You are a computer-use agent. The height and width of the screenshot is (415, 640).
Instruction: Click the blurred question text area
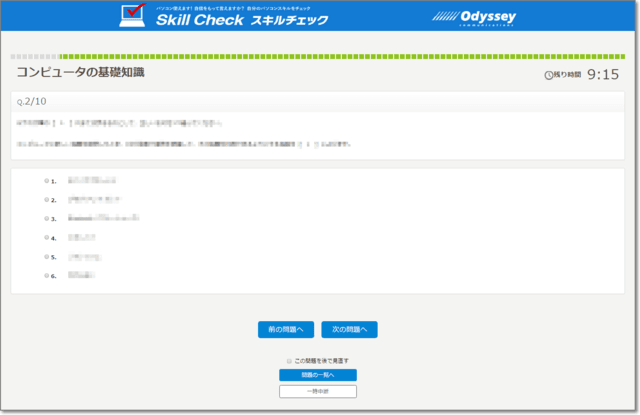click(200, 133)
